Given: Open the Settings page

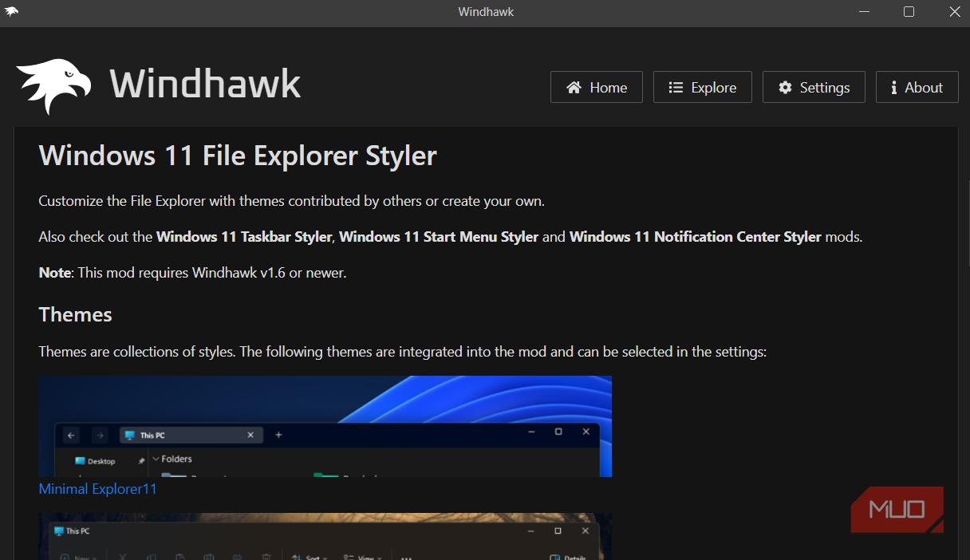Looking at the screenshot, I should pyautogui.click(x=814, y=87).
